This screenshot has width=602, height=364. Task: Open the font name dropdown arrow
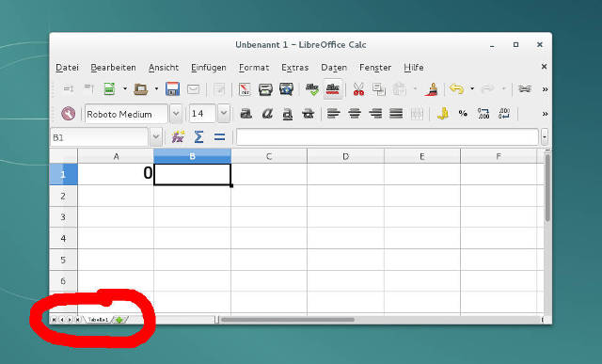point(176,114)
